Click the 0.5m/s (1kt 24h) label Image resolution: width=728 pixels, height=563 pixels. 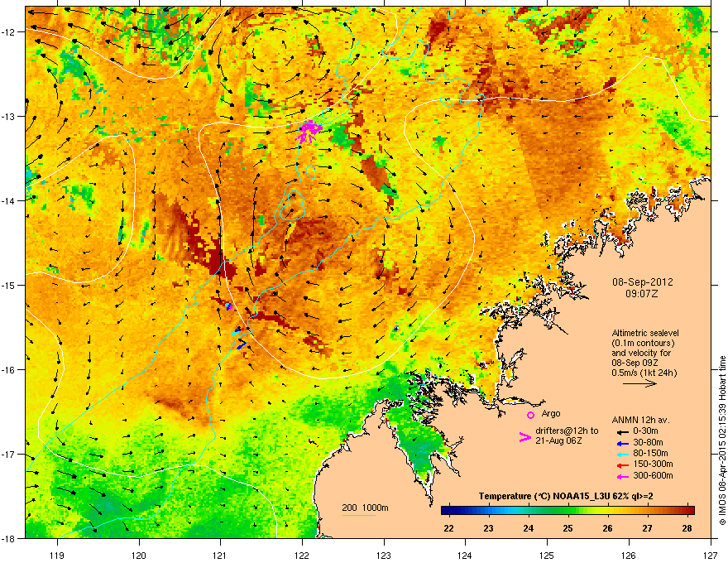pyautogui.click(x=644, y=373)
